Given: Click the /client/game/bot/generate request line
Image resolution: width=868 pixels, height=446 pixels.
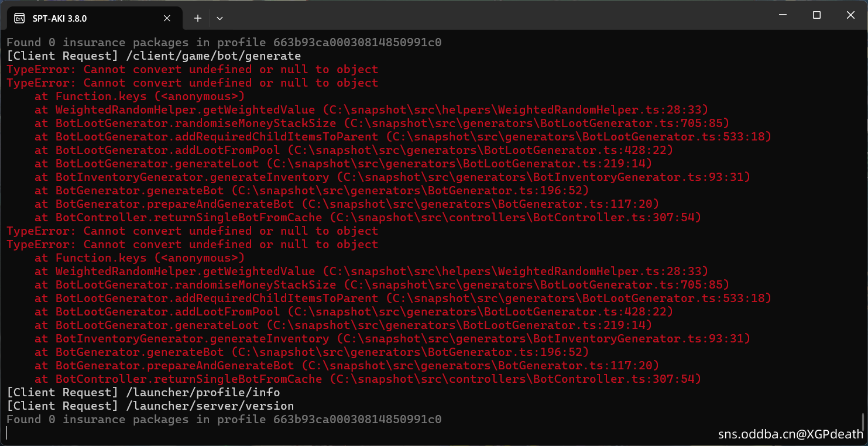Looking at the screenshot, I should 153,56.
